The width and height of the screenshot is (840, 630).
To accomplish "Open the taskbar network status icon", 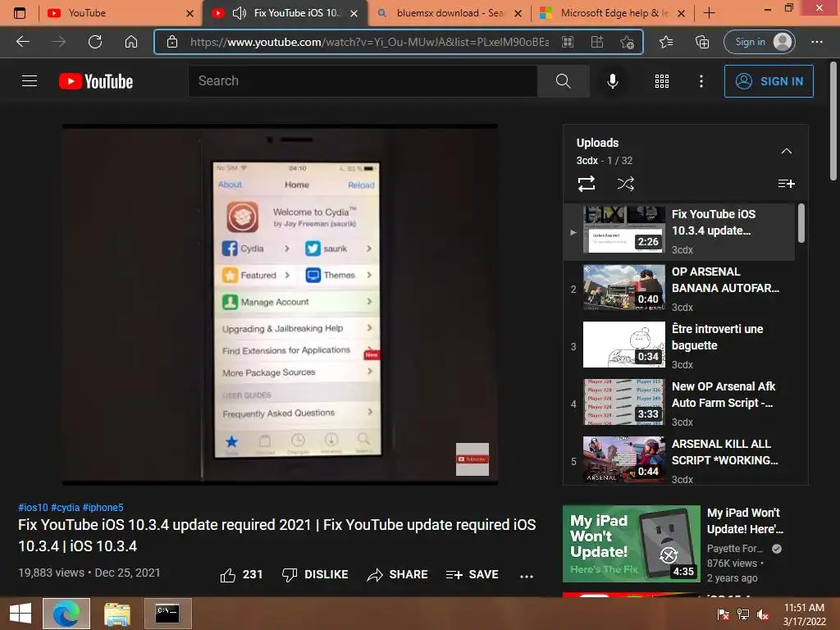I will (743, 614).
